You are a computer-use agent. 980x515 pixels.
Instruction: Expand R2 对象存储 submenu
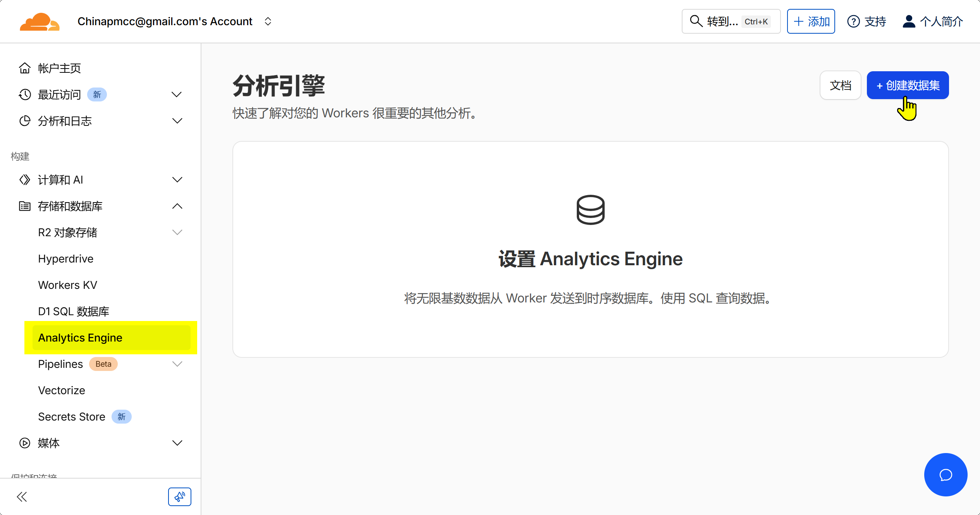click(177, 232)
